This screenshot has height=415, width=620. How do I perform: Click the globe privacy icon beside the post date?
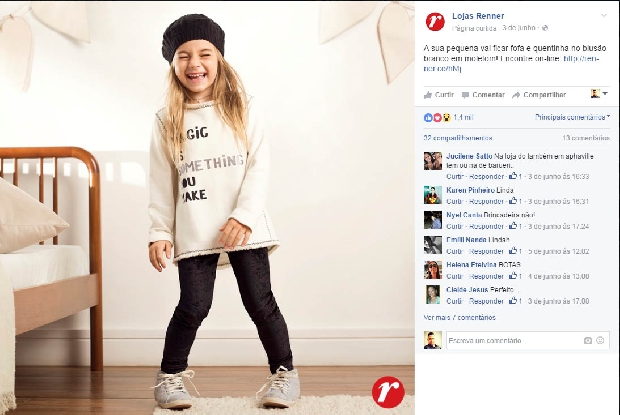[x=545, y=28]
